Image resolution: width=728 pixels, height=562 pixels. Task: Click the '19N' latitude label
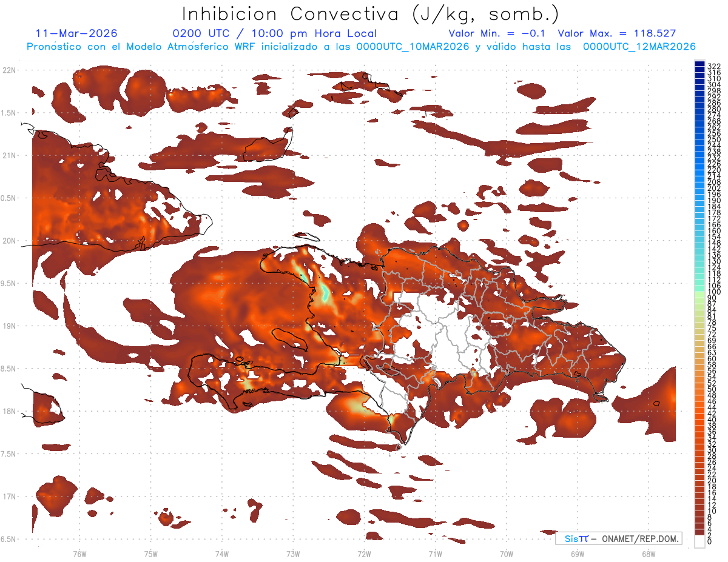point(8,326)
